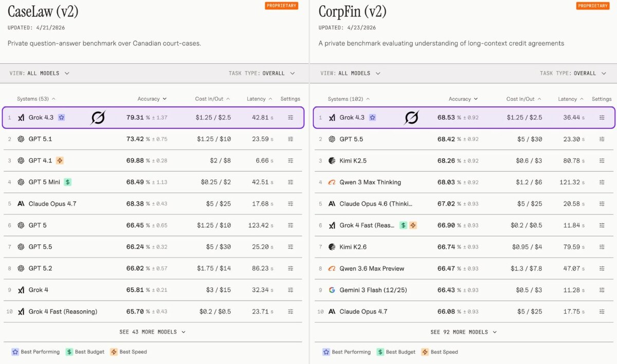
Task: Click Best Budget badge on CorpFin Grok 4 Fast
Action: click(404, 225)
